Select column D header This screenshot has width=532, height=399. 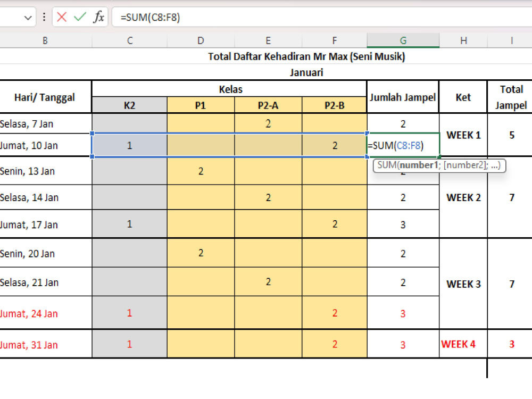pyautogui.click(x=201, y=41)
